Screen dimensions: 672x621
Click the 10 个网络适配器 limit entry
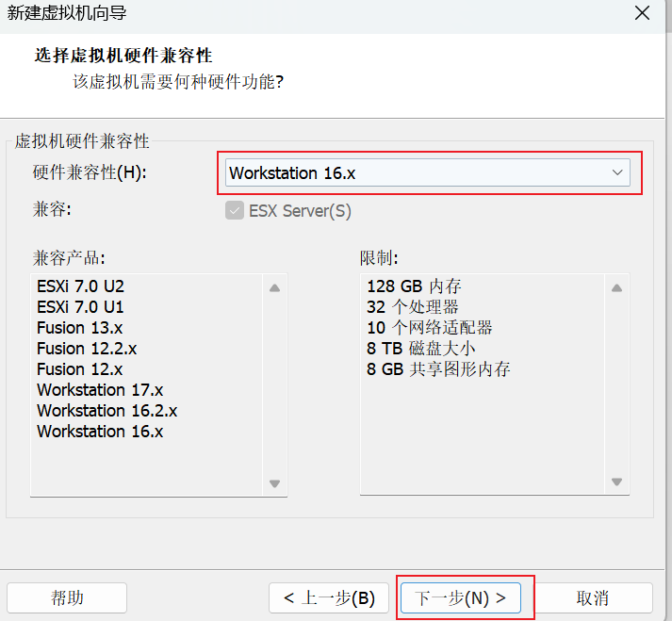coord(430,328)
